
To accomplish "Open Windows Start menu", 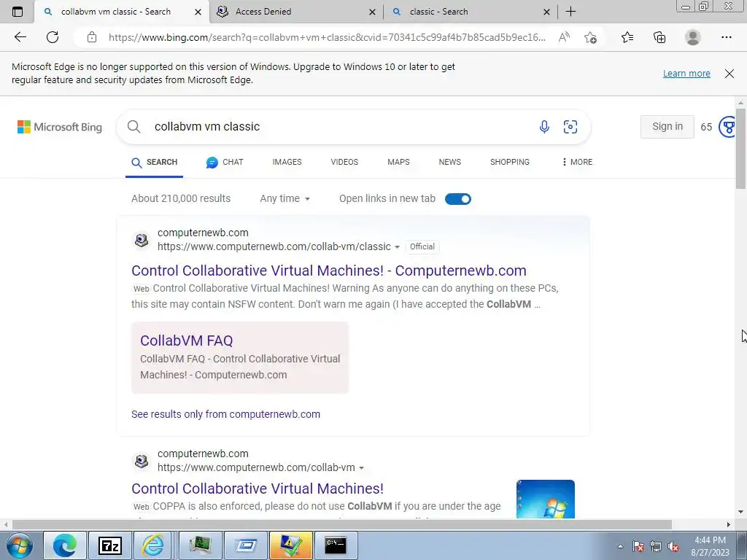I will 19,545.
